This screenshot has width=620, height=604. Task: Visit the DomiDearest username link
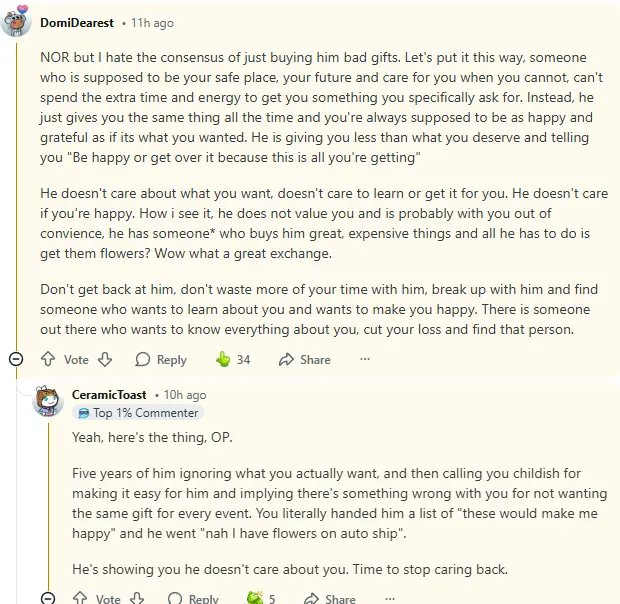coord(76,22)
